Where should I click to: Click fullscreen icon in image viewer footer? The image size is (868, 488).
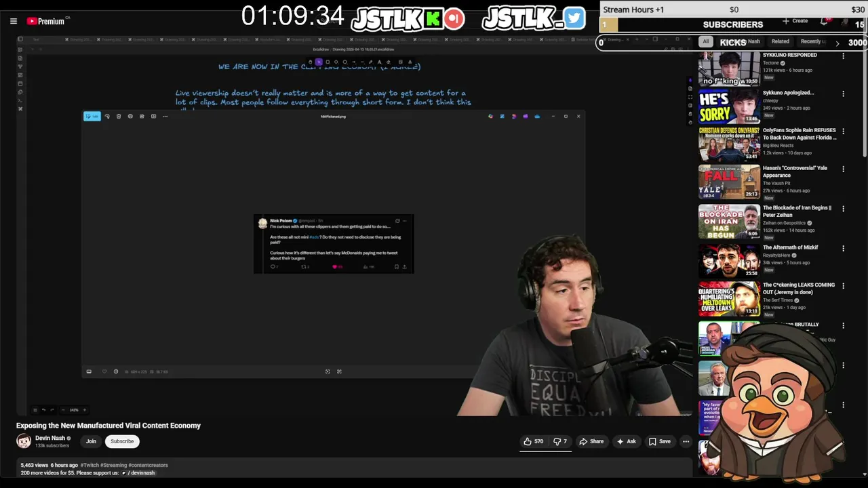[339, 371]
